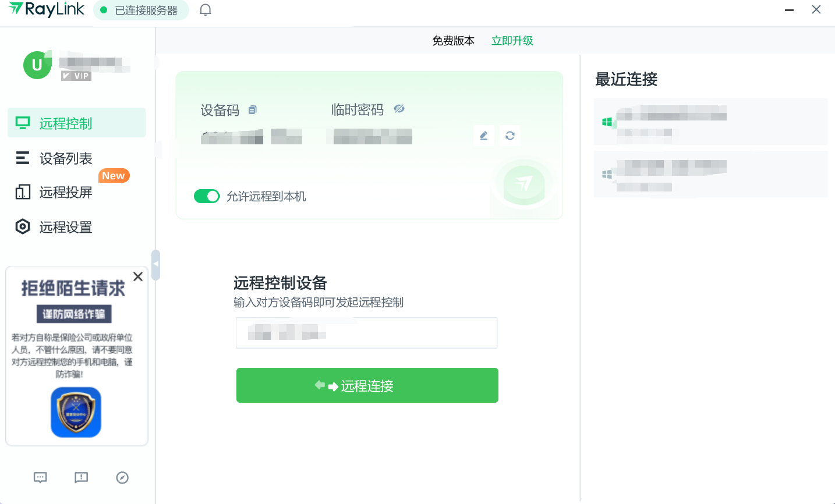The image size is (835, 504).
Task: Click the 谨防网络诈骗 banner label
Action: tap(74, 314)
